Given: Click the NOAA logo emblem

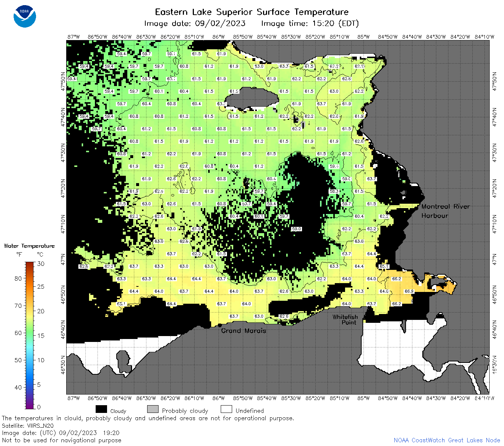Looking at the screenshot, I should (x=25, y=16).
